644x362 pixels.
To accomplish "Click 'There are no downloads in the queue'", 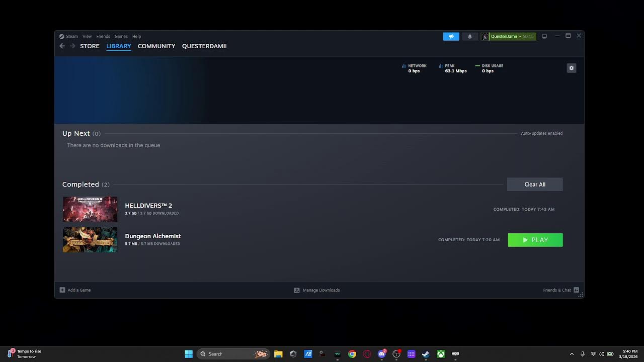I will (x=114, y=145).
